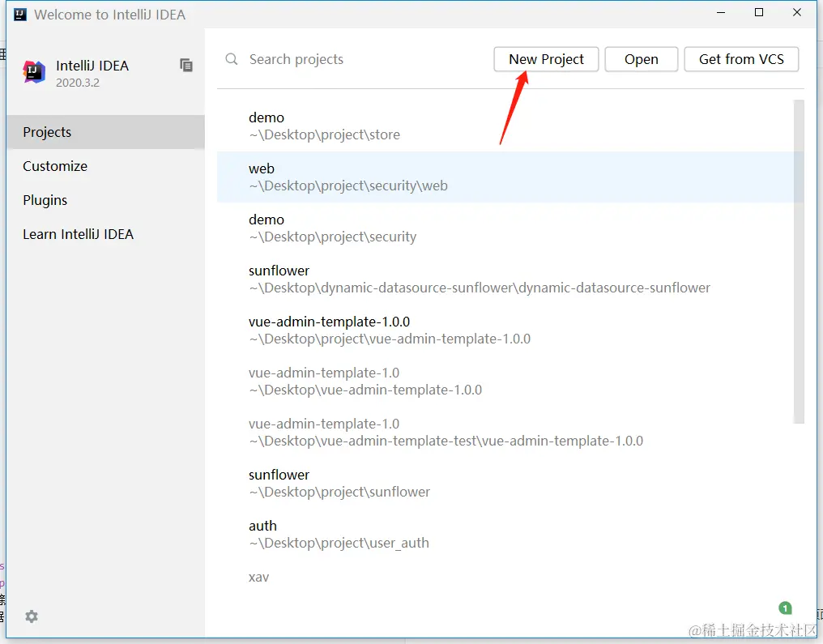The height and width of the screenshot is (644, 823).
Task: Open vue-admin-template-1.0 in vue-admin-template-test folder
Action: [505, 432]
